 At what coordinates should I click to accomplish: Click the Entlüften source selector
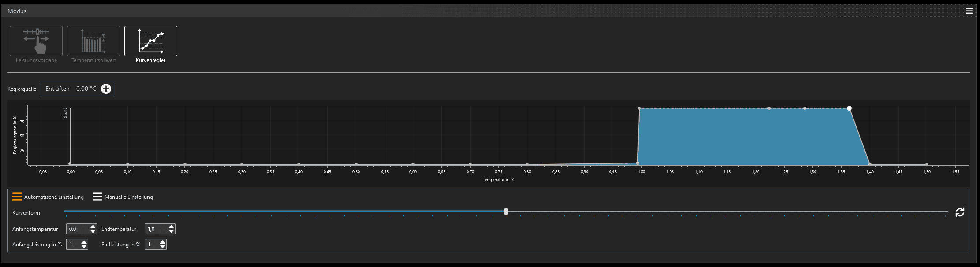(77, 89)
